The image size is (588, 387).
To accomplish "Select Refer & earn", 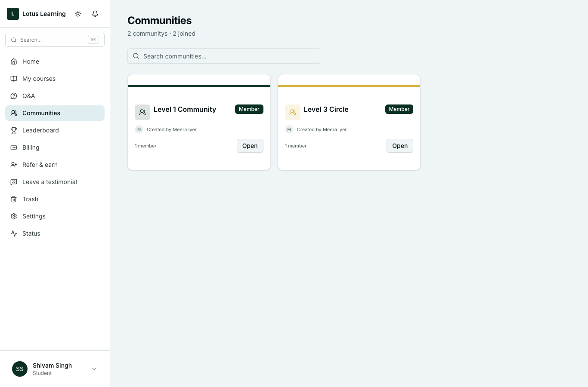I will tap(55, 165).
